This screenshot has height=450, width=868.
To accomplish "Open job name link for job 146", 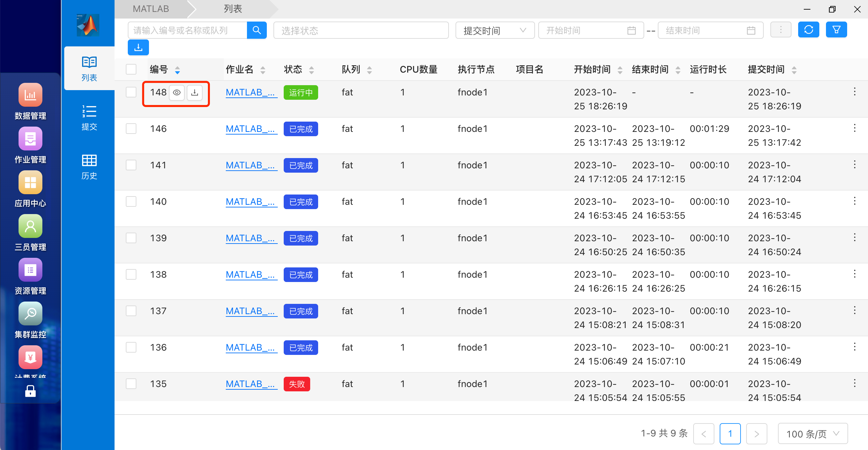I will click(x=251, y=129).
